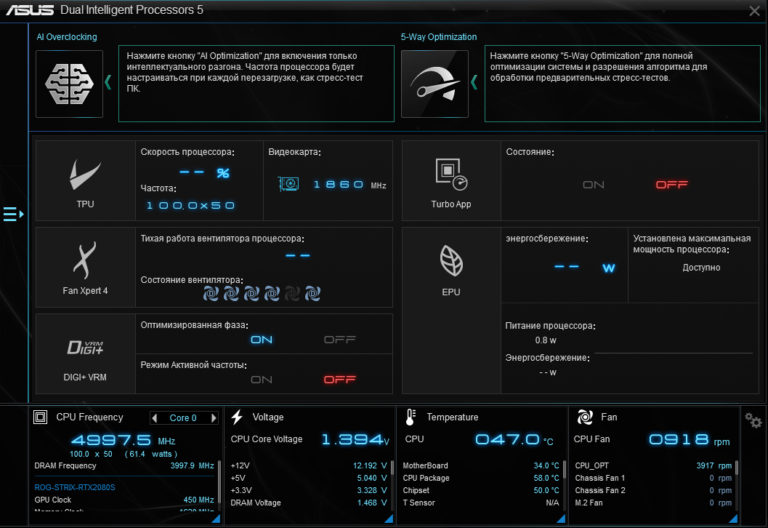Click the CPU temperature 047.0 °C reading

[x=514, y=439]
